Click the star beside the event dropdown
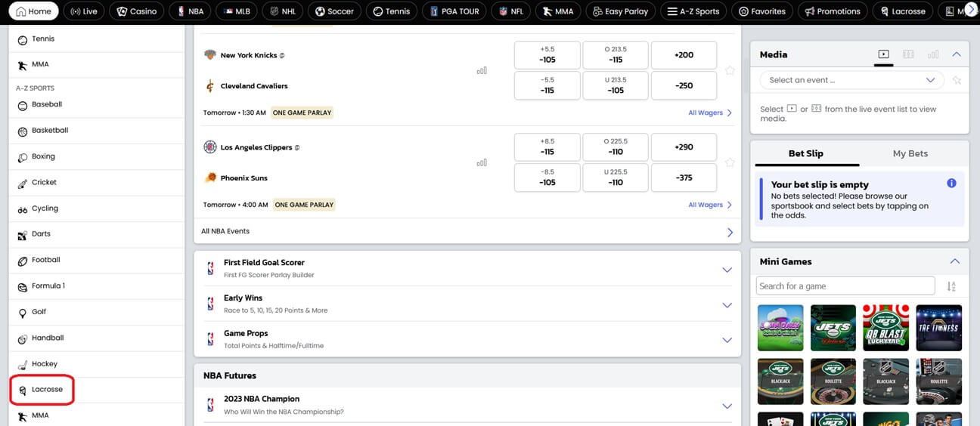This screenshot has width=980, height=426. pos(957,80)
